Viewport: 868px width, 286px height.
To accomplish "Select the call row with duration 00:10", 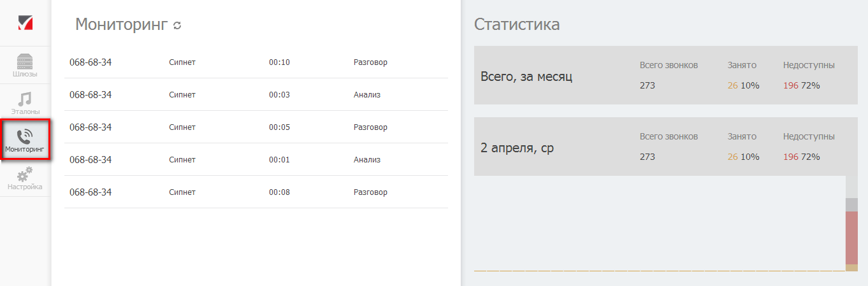I will [256, 62].
